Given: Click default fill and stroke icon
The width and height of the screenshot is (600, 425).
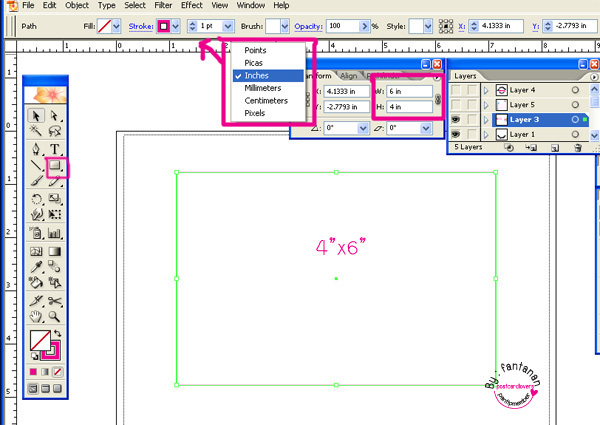Looking at the screenshot, I should click(x=34, y=357).
